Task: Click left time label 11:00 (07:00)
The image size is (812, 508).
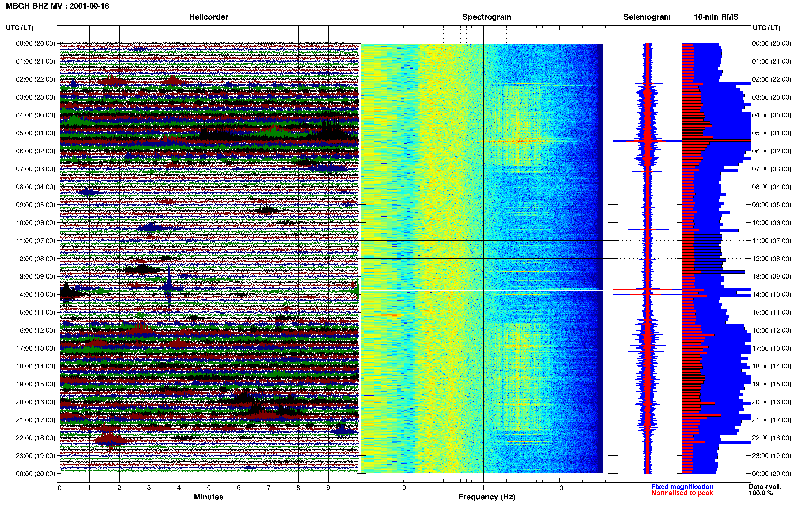Action: click(36, 241)
